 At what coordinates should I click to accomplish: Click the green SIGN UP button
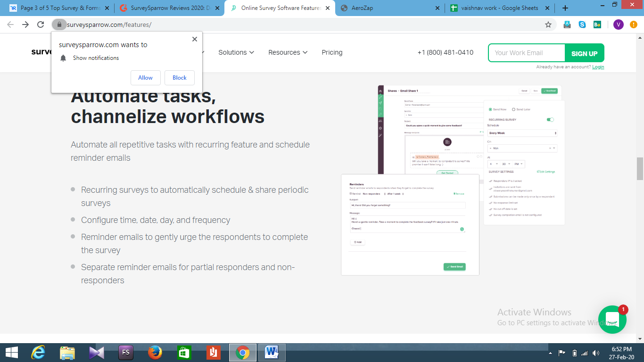click(x=585, y=53)
